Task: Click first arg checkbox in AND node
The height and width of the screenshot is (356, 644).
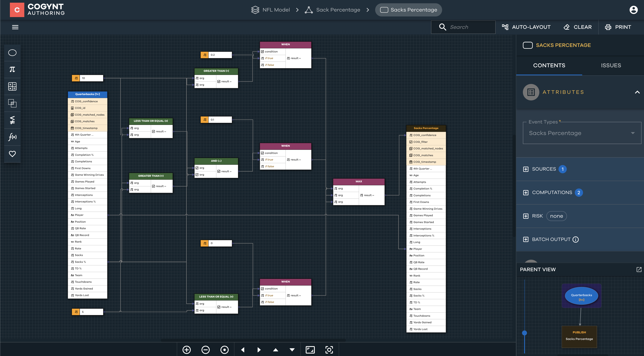Action: click(x=197, y=168)
